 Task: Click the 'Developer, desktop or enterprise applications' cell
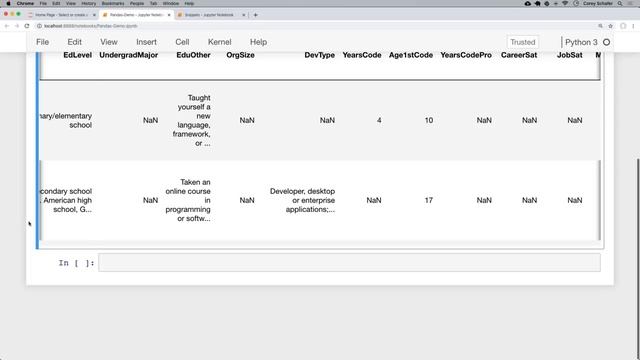pyautogui.click(x=302, y=200)
